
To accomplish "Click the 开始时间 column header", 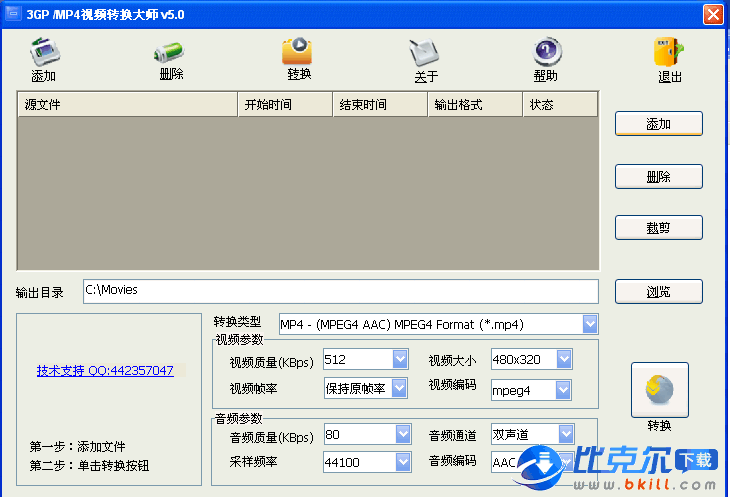I will click(x=285, y=104).
